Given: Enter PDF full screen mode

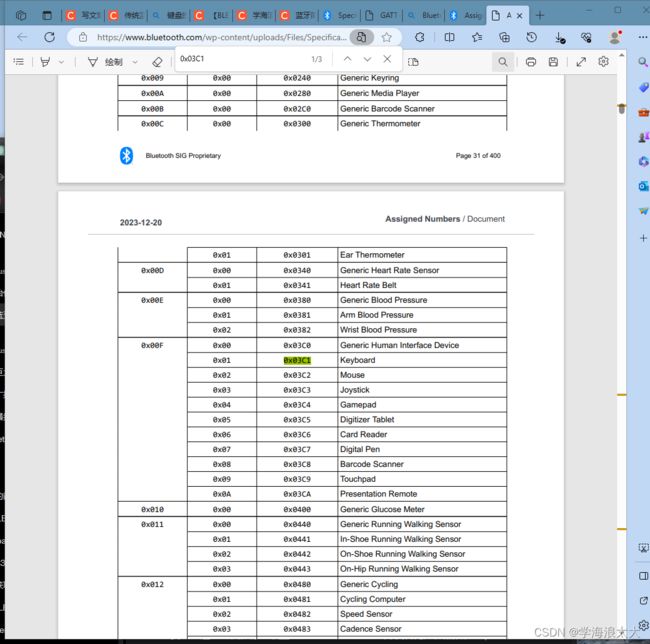Looking at the screenshot, I should click(581, 62).
